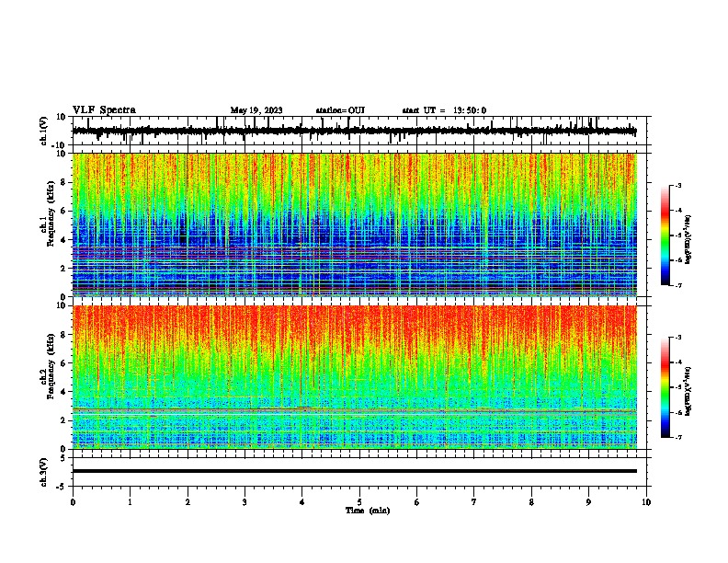Click time axis tick label "3"
This screenshot has height=563, width=728.
pos(245,502)
